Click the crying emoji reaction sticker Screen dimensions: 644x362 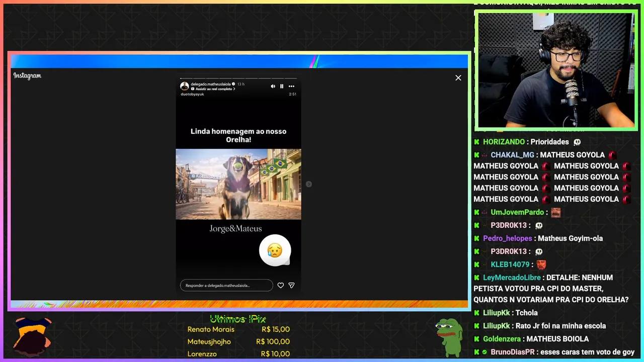point(275,250)
